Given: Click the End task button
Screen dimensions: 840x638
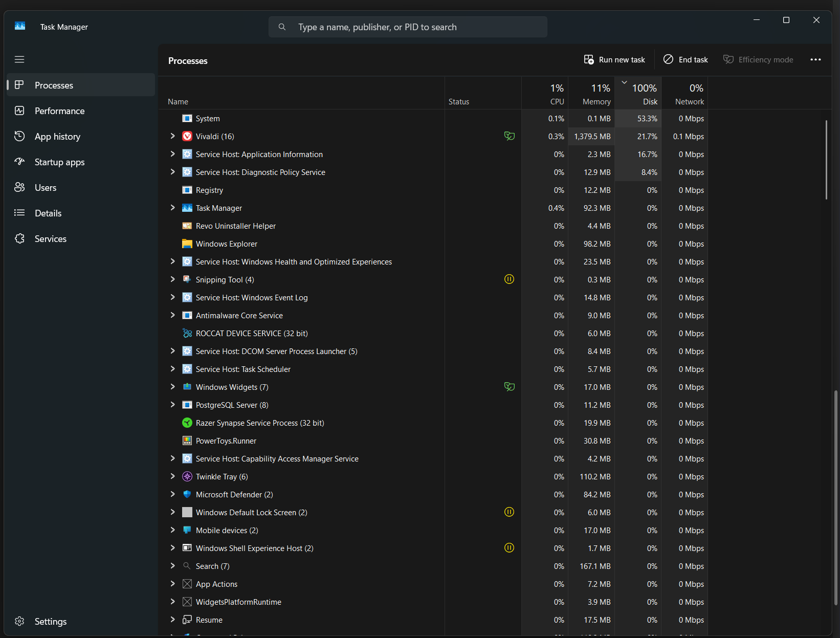Looking at the screenshot, I should tap(686, 60).
